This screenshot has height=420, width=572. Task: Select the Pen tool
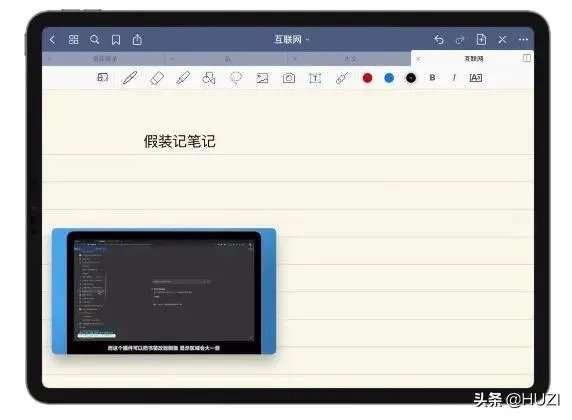coord(130,78)
